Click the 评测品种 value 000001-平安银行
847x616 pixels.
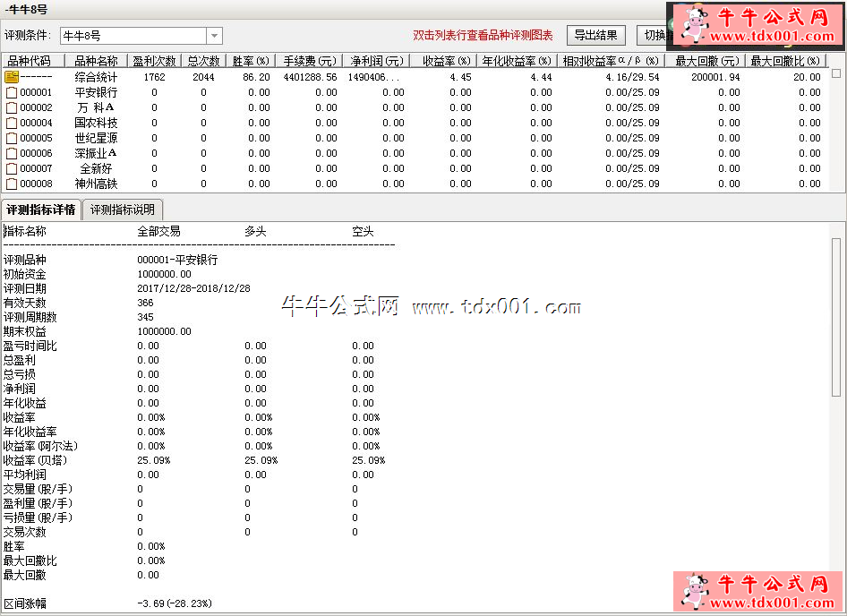click(x=177, y=260)
